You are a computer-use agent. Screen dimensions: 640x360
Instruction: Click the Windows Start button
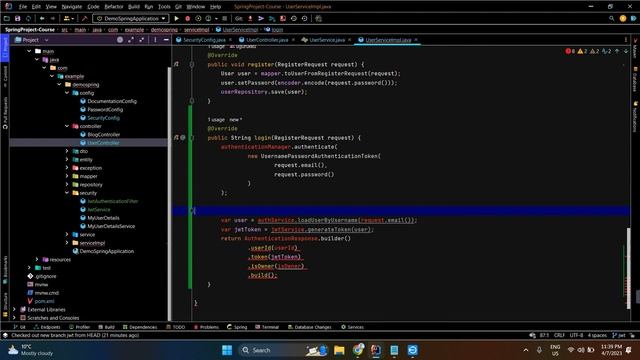227,350
